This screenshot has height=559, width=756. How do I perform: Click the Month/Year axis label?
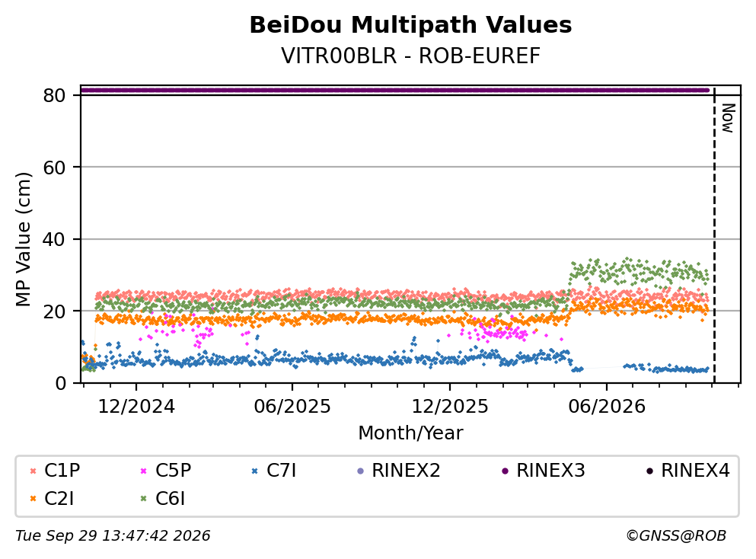point(410,433)
